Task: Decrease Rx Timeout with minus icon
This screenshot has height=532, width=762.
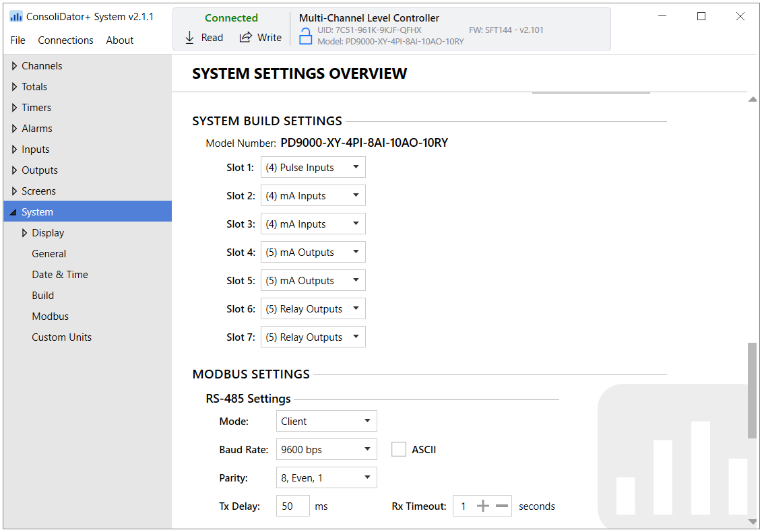Action: [x=502, y=506]
